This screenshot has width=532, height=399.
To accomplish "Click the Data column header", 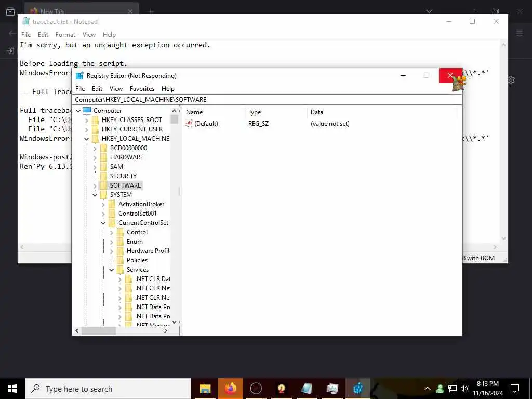I will click(x=382, y=112).
